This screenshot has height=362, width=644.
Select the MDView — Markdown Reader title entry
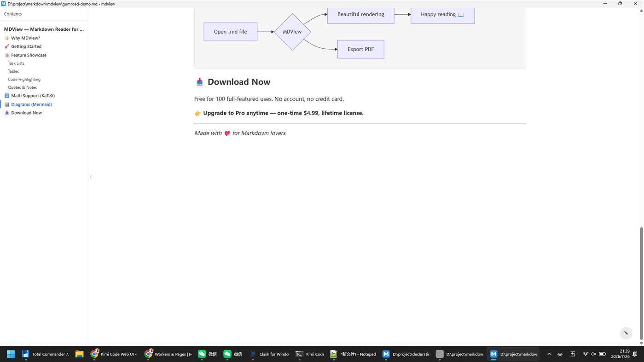coord(44,29)
